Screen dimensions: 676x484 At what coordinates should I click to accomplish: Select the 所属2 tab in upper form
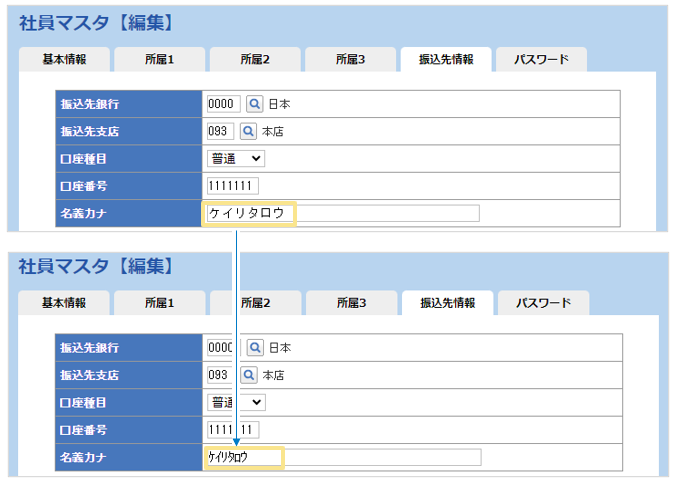[255, 60]
